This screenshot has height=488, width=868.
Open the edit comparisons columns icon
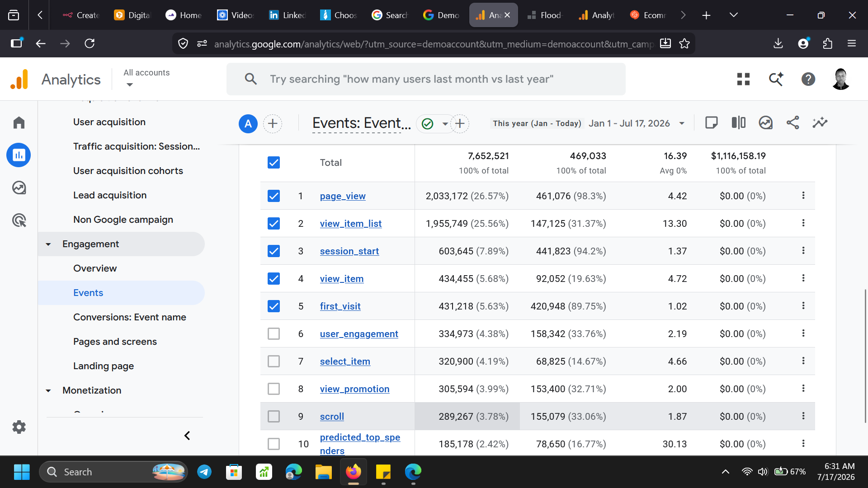(x=739, y=123)
